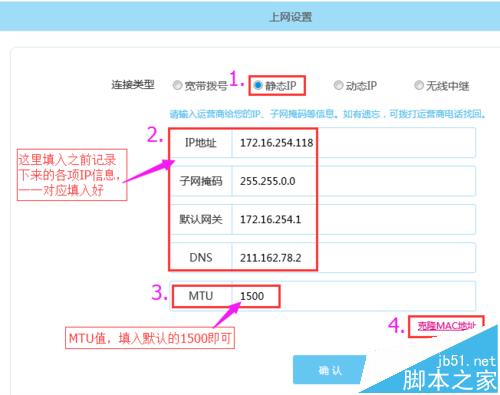Click the 默认网关 input field

point(353,219)
